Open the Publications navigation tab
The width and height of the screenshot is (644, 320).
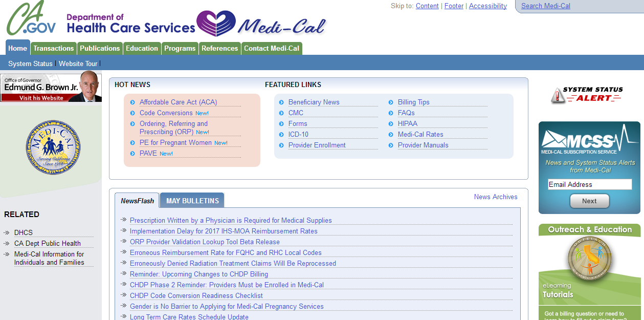(x=100, y=48)
